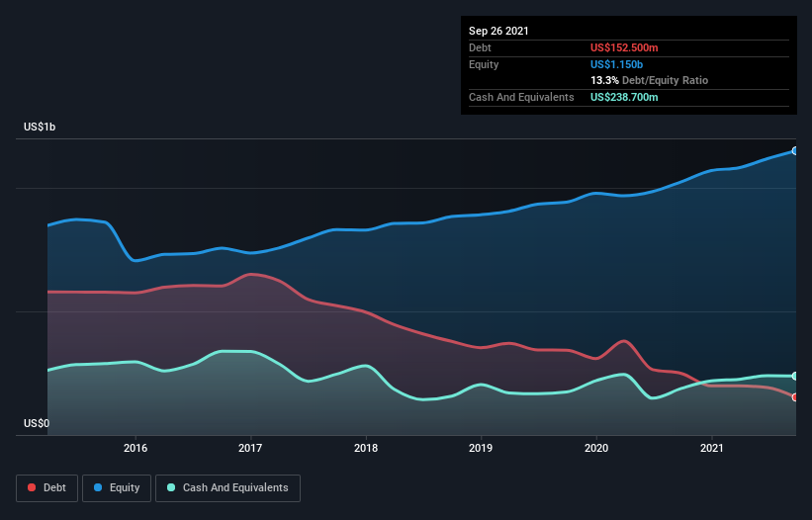812x520 pixels.
Task: Toggle the Equity legend button
Action: 117,488
